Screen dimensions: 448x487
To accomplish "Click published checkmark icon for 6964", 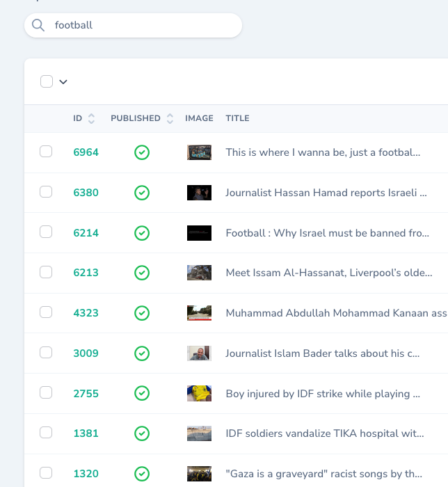I will (142, 152).
